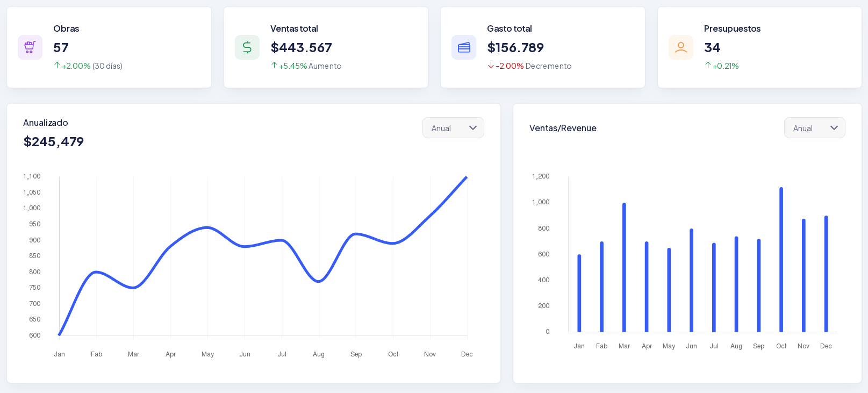Click the line chart peak at Dec

(466, 177)
